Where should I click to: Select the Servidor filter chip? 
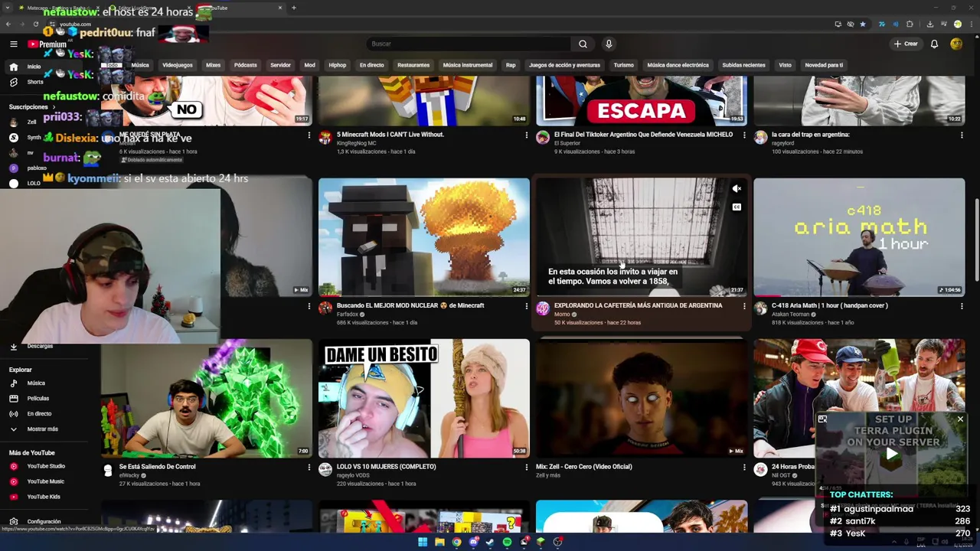click(x=280, y=65)
